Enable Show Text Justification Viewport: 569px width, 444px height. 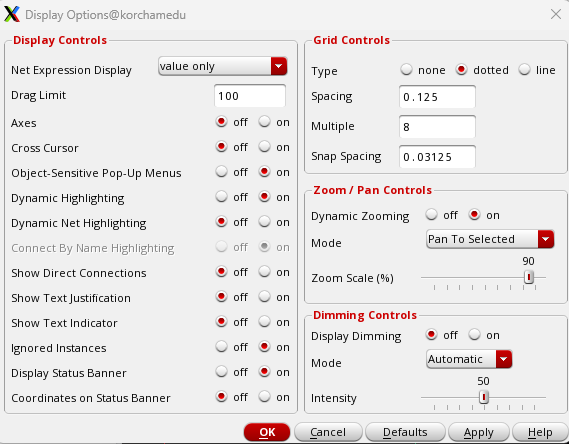point(265,296)
